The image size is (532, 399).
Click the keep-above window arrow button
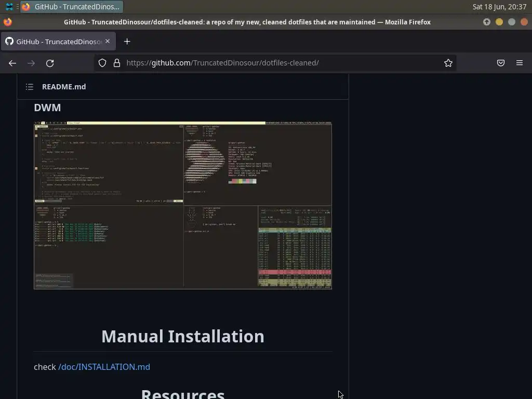(x=486, y=22)
